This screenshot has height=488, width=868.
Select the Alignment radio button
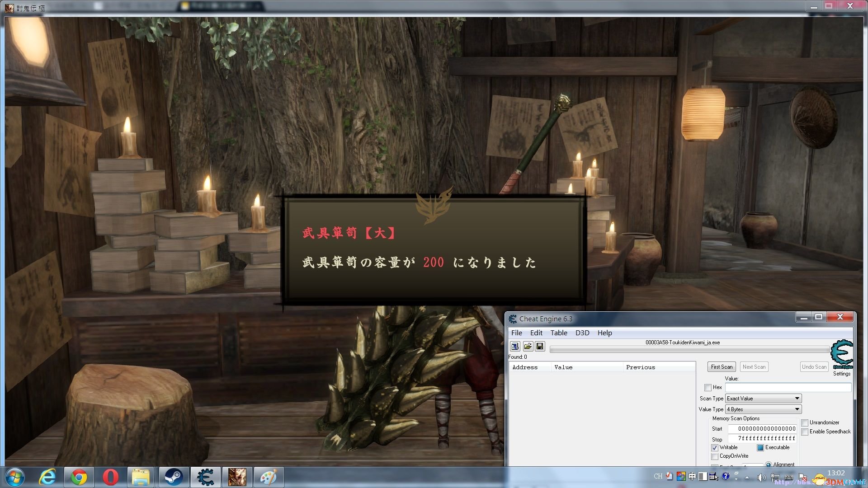(x=769, y=465)
